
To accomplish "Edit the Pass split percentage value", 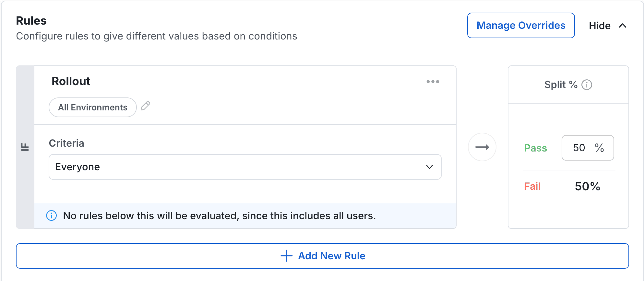I will [580, 148].
